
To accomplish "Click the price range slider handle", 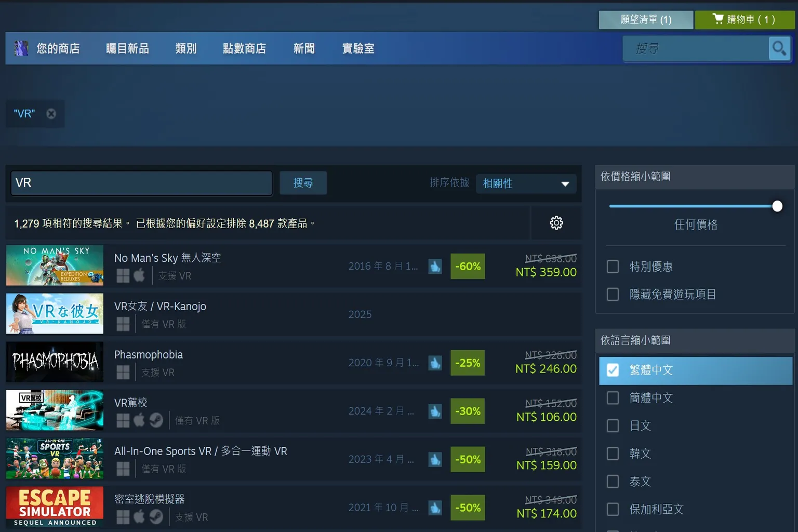I will click(x=777, y=206).
